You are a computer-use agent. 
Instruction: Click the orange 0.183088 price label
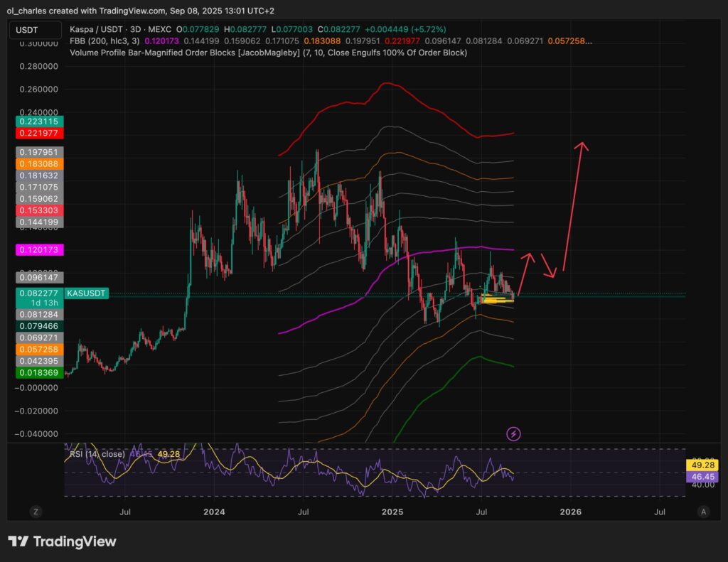click(39, 163)
